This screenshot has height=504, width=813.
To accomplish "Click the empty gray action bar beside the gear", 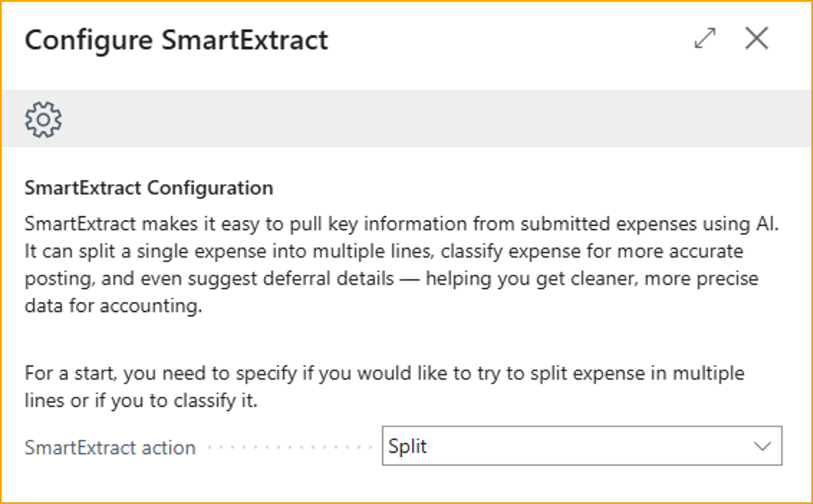I will pyautogui.click(x=413, y=120).
